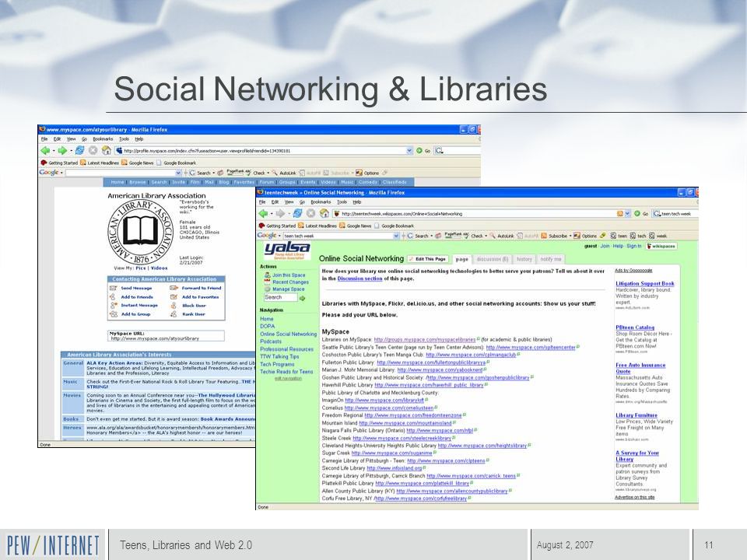This screenshot has width=747, height=560.
Task: Click the 'week' find-word button in the Google toolbar
Action: tap(658, 236)
